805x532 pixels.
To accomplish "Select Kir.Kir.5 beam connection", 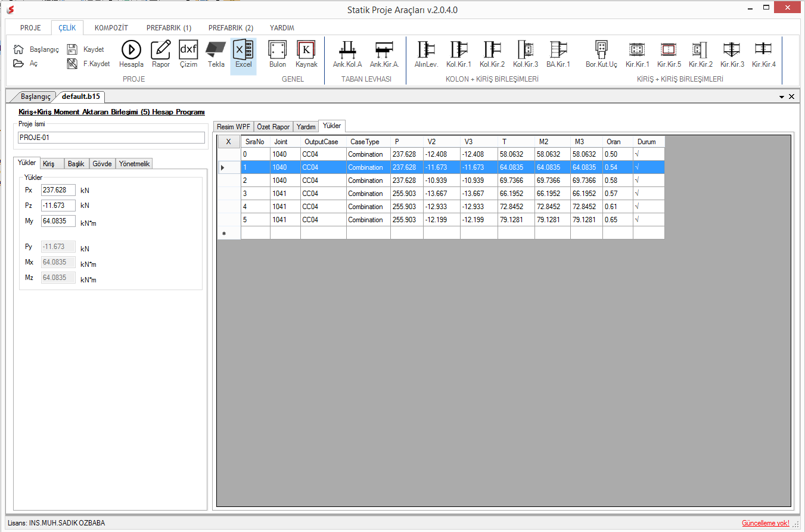I will coord(669,54).
